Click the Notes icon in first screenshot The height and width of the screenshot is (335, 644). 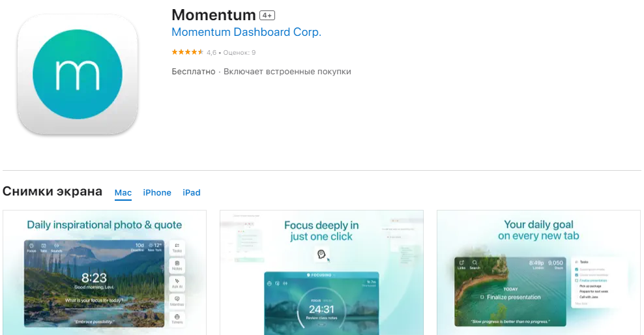(177, 265)
